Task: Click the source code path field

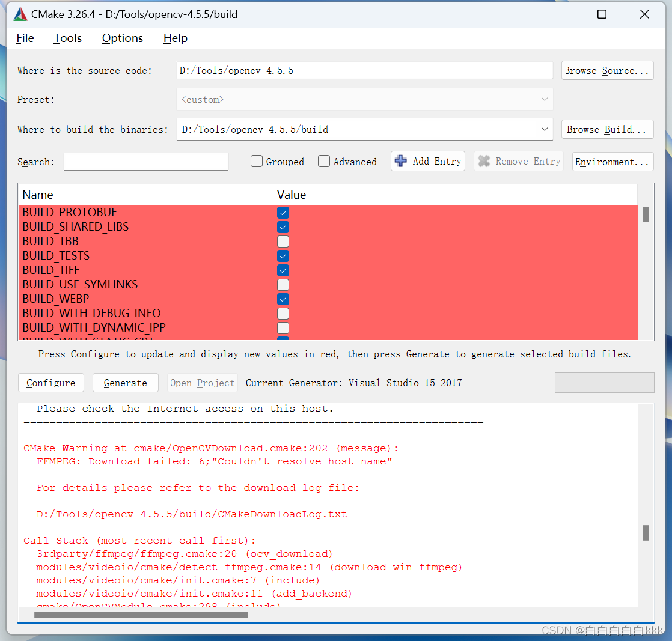Action: [x=364, y=71]
